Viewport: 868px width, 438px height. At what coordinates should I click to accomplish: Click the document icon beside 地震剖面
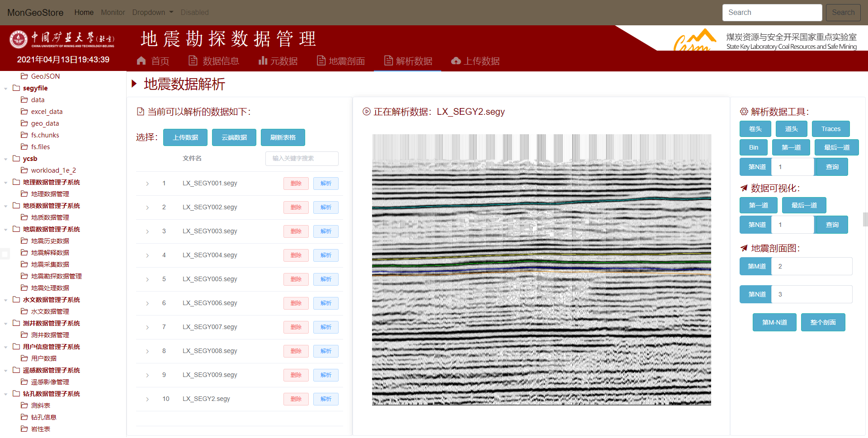pos(321,61)
